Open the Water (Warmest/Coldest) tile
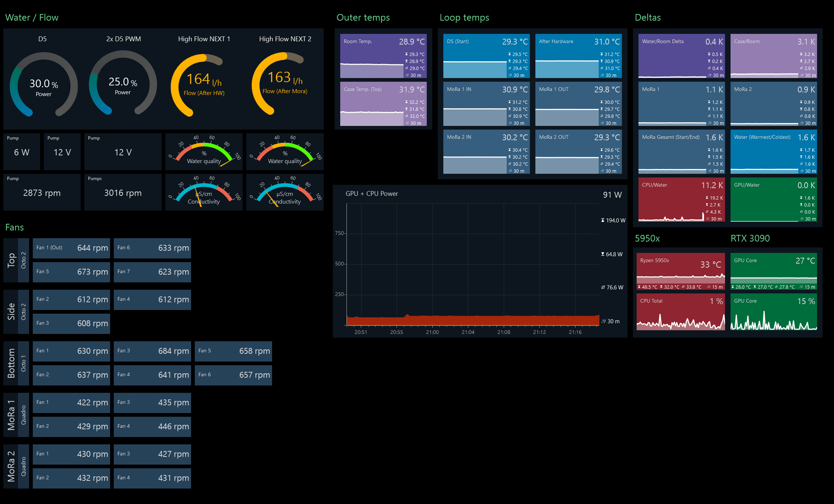Screen dimensions: 834x504 [x=774, y=152]
